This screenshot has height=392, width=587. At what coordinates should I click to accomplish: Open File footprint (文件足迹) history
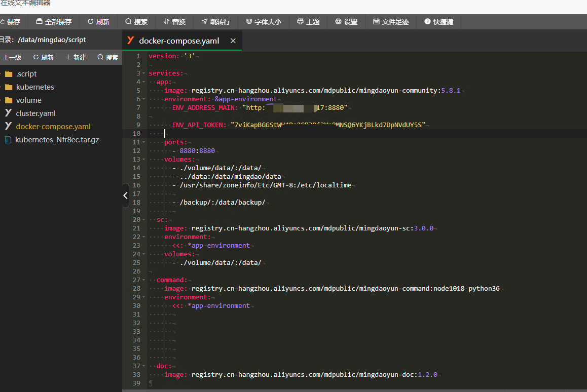390,22
